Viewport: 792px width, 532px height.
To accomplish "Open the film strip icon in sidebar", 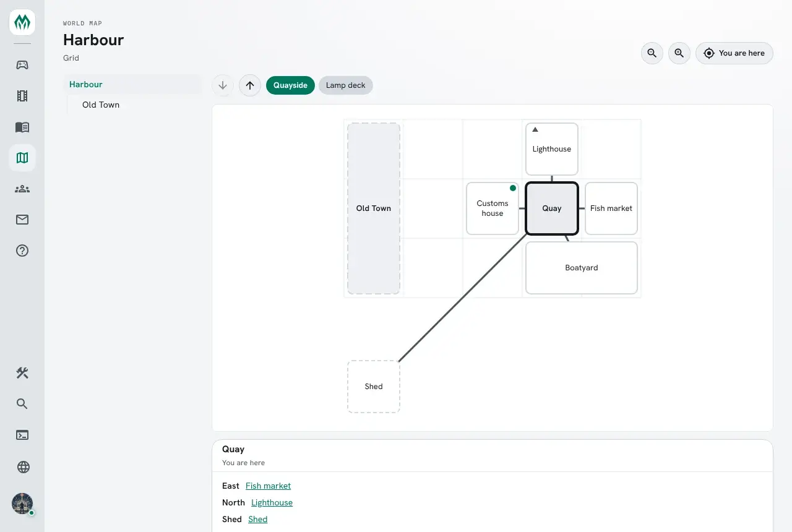I will click(x=22, y=96).
